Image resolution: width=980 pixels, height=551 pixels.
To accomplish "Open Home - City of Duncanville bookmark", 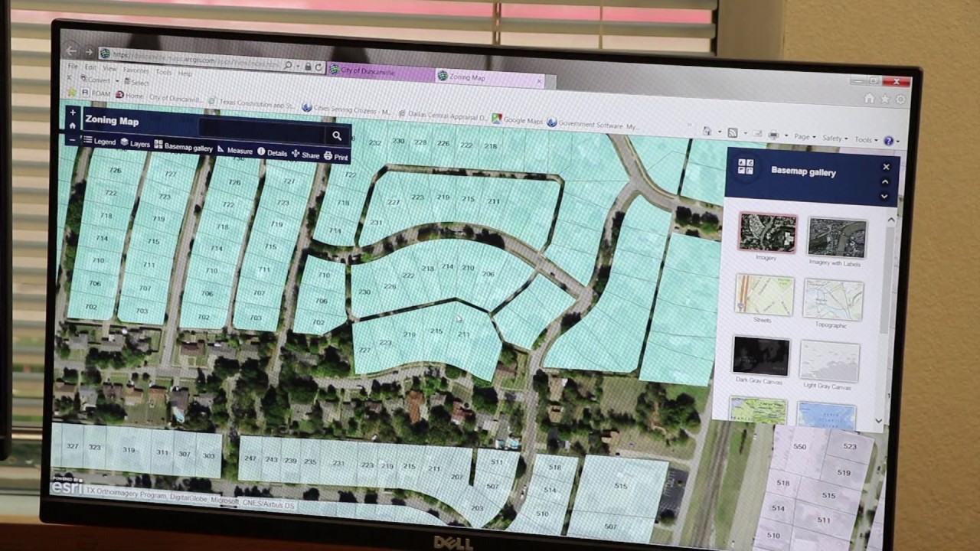I will coord(158,97).
